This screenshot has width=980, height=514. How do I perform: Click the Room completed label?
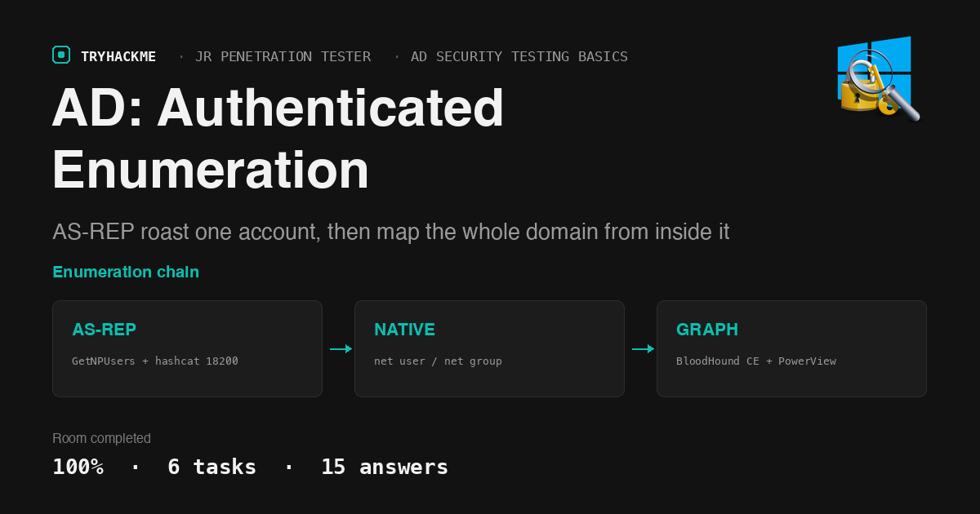coord(101,438)
